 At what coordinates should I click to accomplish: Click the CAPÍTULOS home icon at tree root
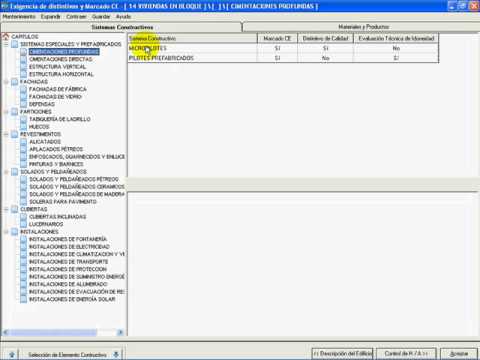(x=6, y=37)
